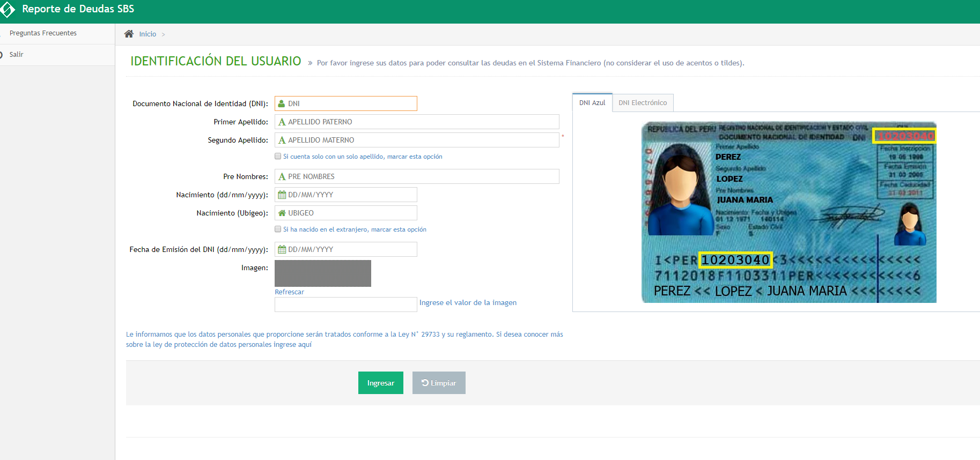Open the Ley 29733 data protection notice link

pos(344,339)
